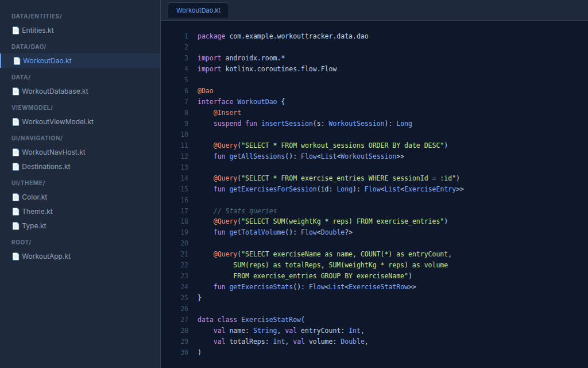Viewport: 588px width, 368px height.
Task: Open WorkoutApp.kt under ROOT
Action: 80,256
